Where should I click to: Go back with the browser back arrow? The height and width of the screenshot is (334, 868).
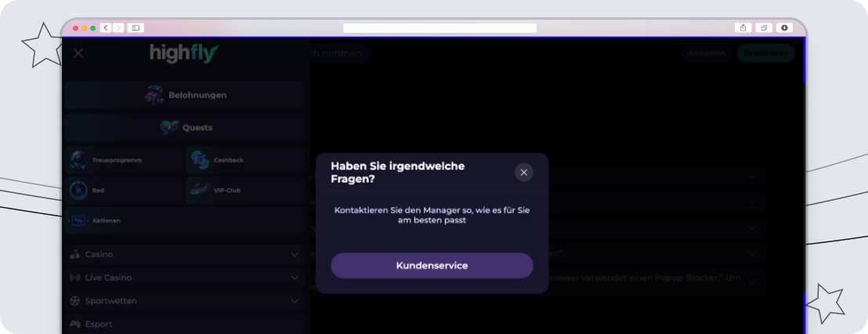click(x=106, y=27)
